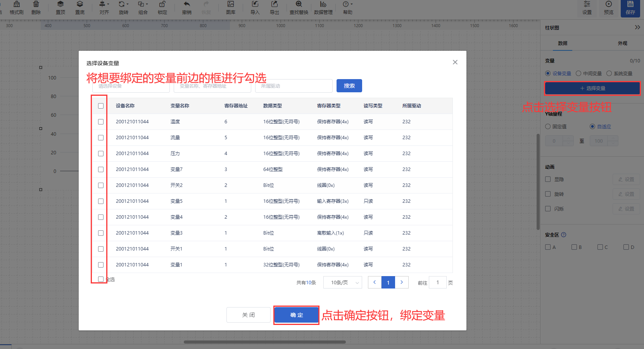
Task: Click the Delete (删除) toolbar icon
Action: tap(36, 8)
